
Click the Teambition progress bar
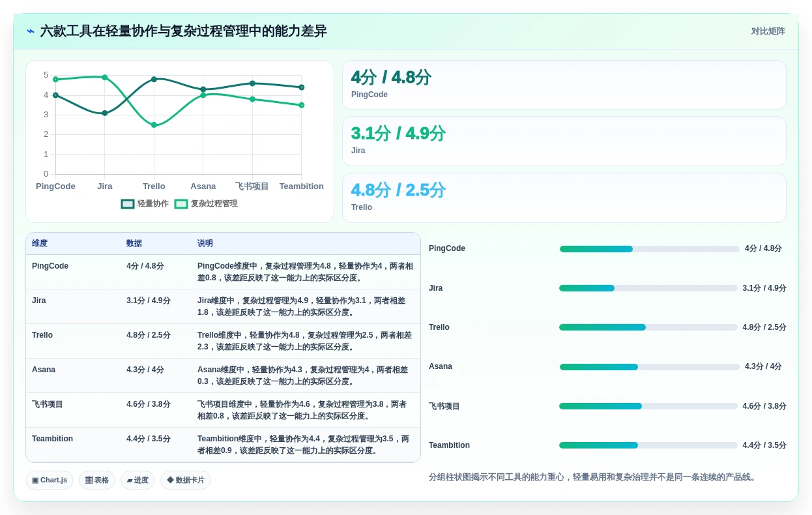click(x=648, y=445)
